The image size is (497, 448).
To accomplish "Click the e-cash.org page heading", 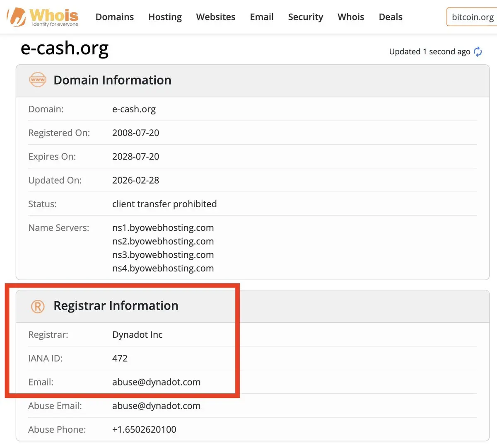I will click(65, 48).
